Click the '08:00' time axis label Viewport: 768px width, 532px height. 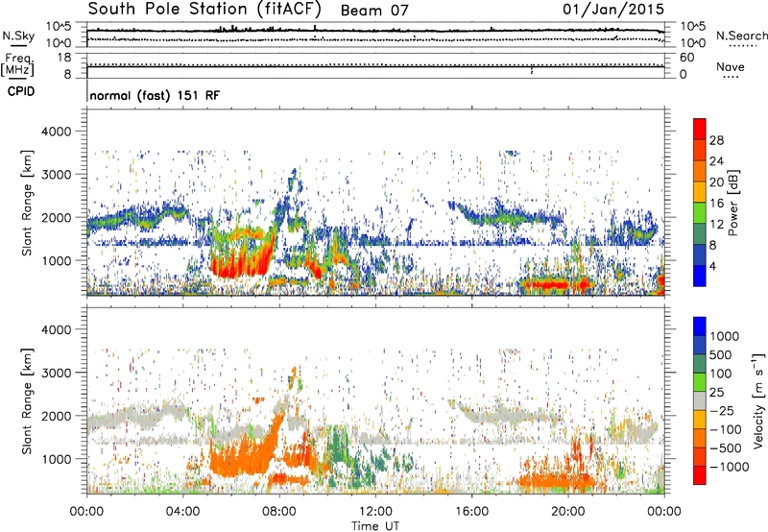(279, 512)
